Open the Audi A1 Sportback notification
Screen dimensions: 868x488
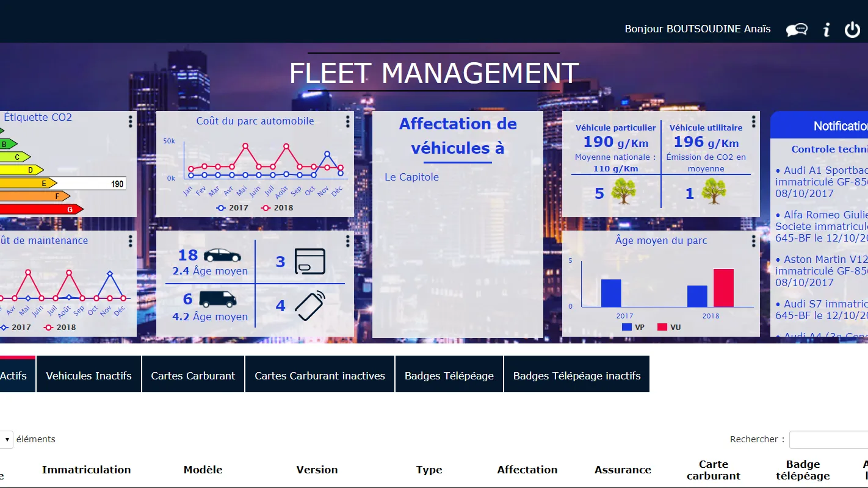(822, 182)
